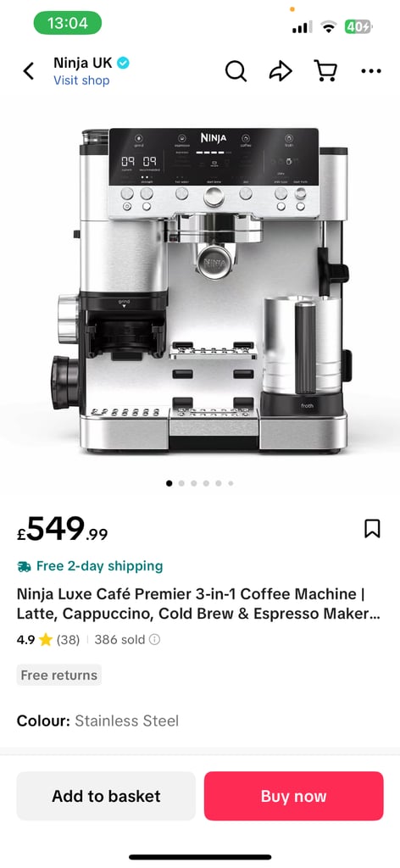400x868 pixels.
Task: Tap the Buy now button
Action: [x=294, y=796]
